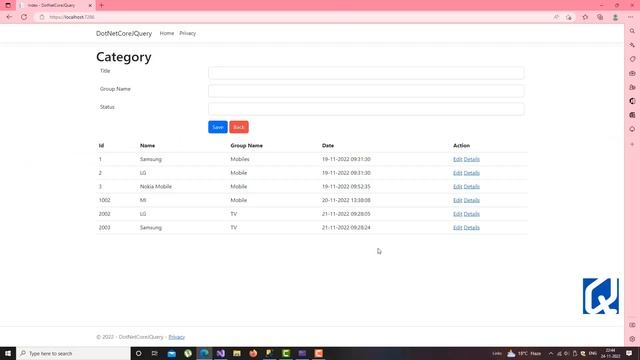640x360 pixels.
Task: Open the sidebar Games icon
Action: [x=632, y=87]
